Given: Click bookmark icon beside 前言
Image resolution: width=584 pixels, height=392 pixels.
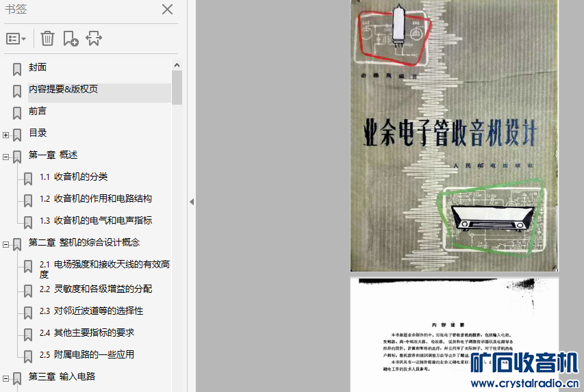Looking at the screenshot, I should (x=17, y=113).
